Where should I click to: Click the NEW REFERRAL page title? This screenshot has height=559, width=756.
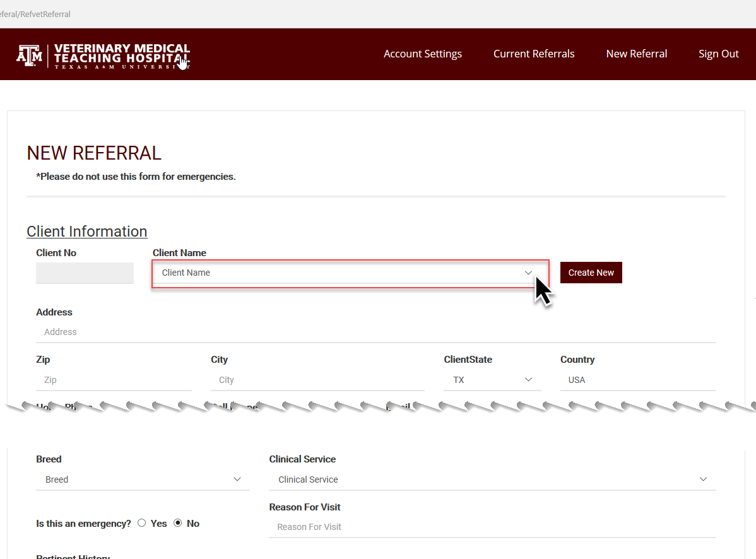point(94,153)
